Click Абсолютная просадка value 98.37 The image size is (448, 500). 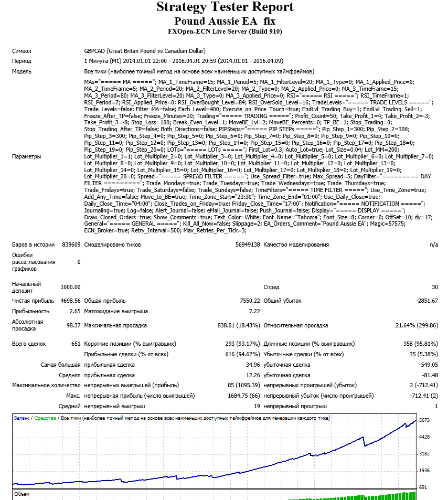(x=73, y=325)
